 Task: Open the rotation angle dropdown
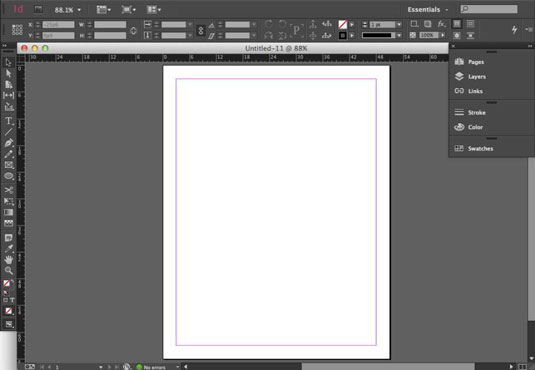254,25
